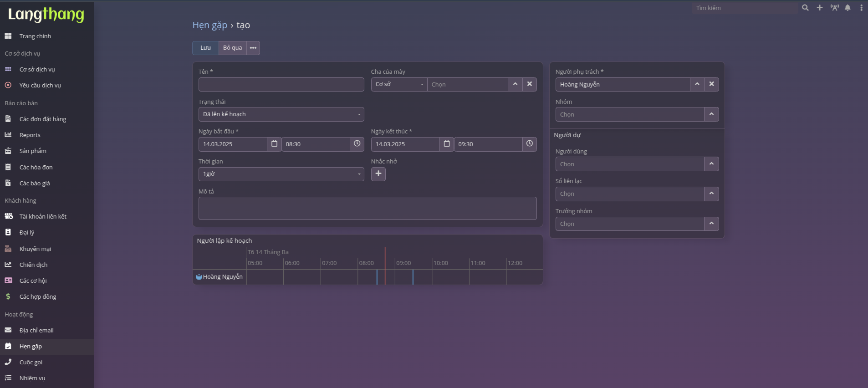Open the Trạng thái dropdown

[x=281, y=114]
